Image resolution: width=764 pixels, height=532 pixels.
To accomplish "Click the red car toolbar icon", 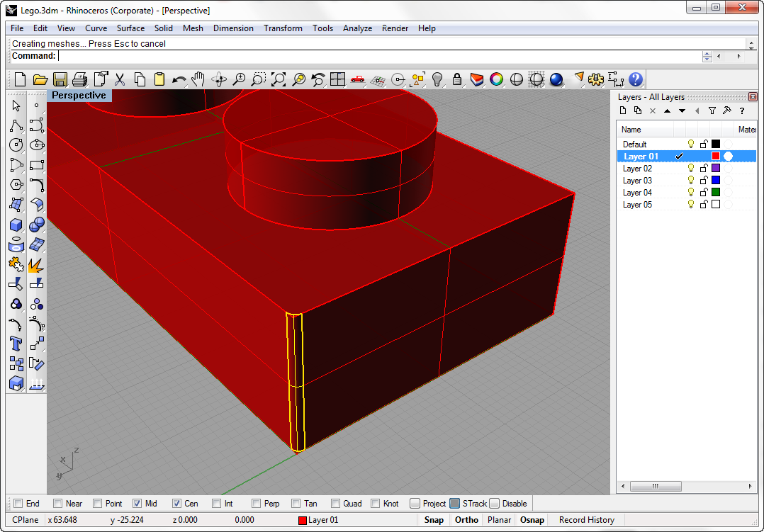I will tap(358, 79).
